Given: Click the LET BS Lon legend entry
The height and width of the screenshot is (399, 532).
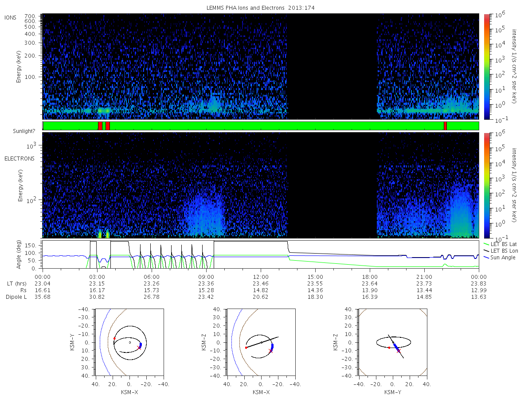Looking at the screenshot, I should click(x=501, y=251).
